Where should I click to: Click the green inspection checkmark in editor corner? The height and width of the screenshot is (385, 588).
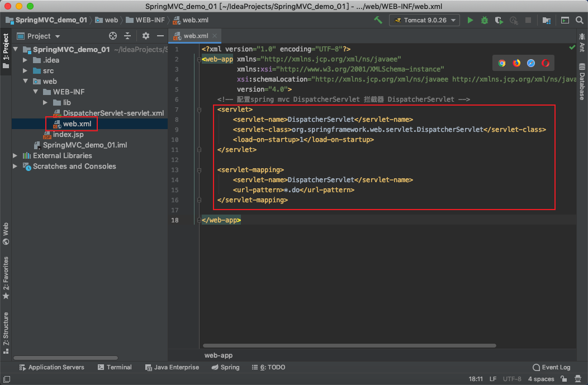[x=572, y=47]
